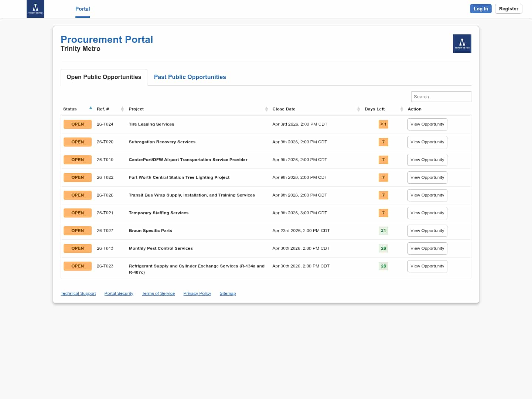
Task: Click the 21 days left badge
Action: click(x=383, y=231)
